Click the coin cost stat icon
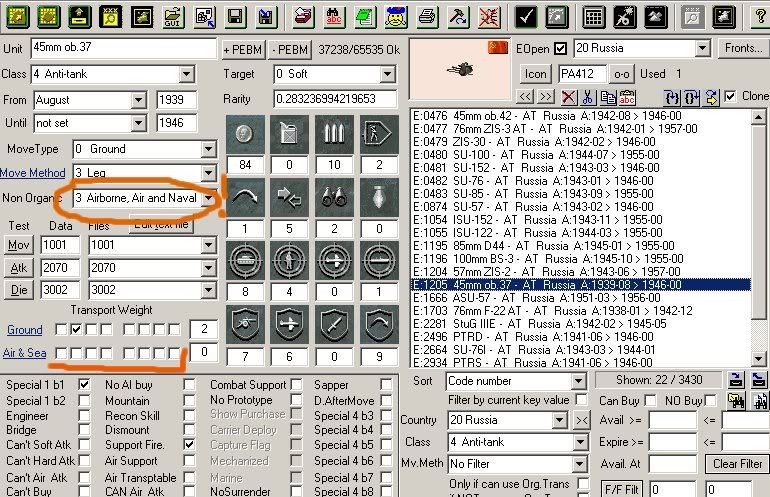The height and width of the screenshot is (497, 770). click(x=245, y=135)
